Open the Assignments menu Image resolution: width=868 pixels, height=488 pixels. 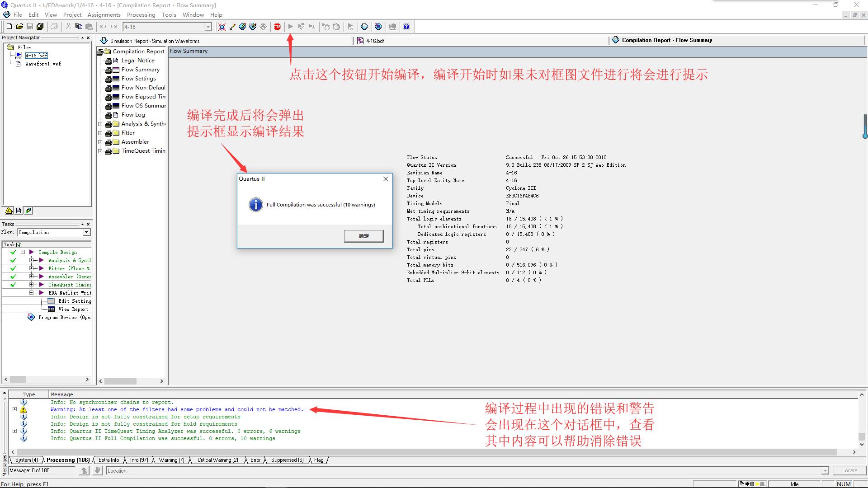[104, 14]
